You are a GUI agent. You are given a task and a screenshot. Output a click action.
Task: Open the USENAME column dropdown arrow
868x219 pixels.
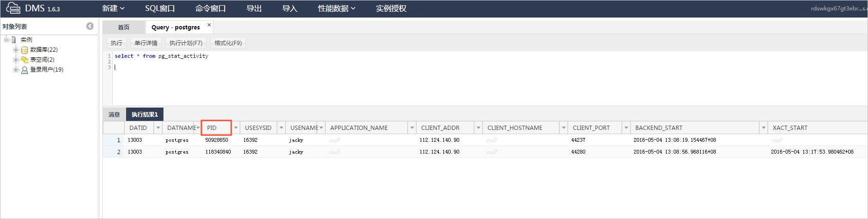click(x=321, y=128)
